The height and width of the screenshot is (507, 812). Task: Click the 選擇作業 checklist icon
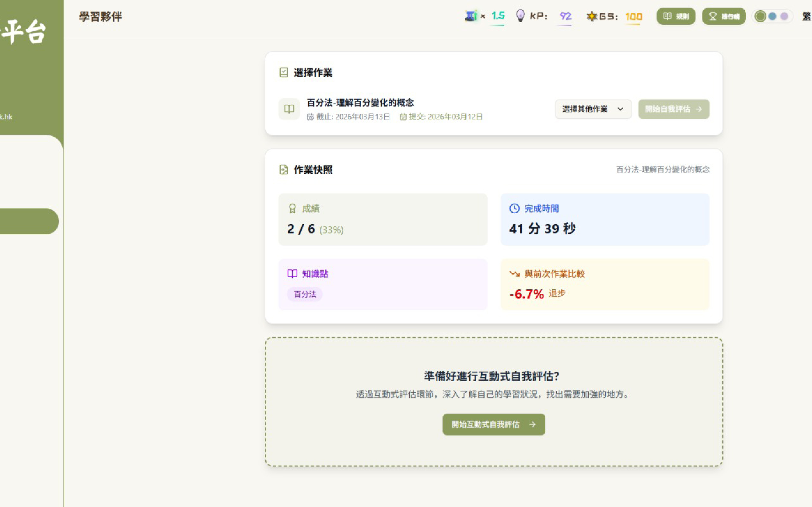[x=284, y=72]
